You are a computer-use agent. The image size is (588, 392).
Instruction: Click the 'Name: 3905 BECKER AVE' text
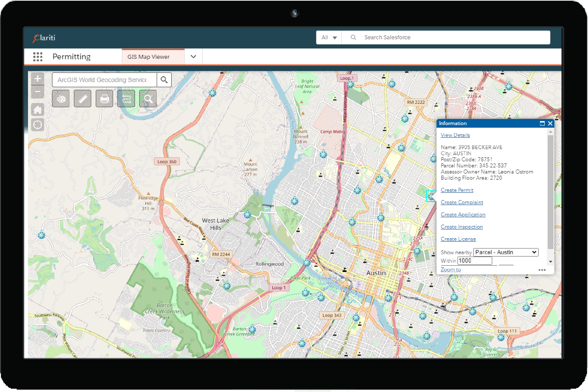pyautogui.click(x=472, y=147)
